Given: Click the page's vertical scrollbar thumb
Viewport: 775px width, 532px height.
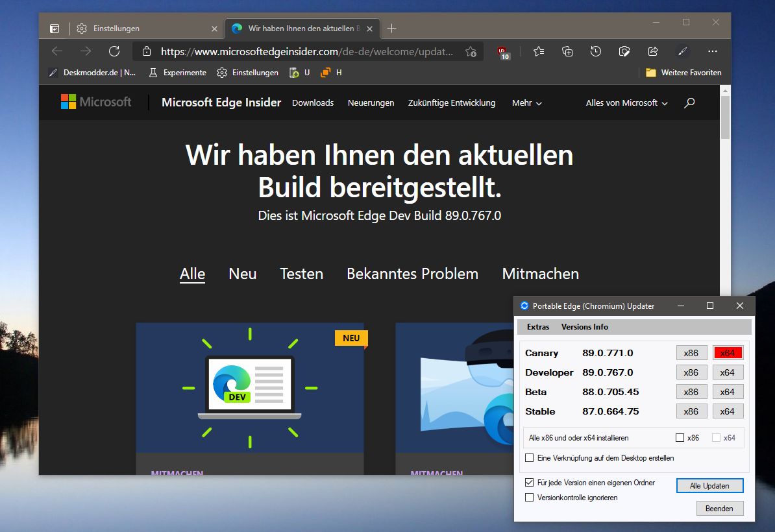Looking at the screenshot, I should click(x=725, y=117).
